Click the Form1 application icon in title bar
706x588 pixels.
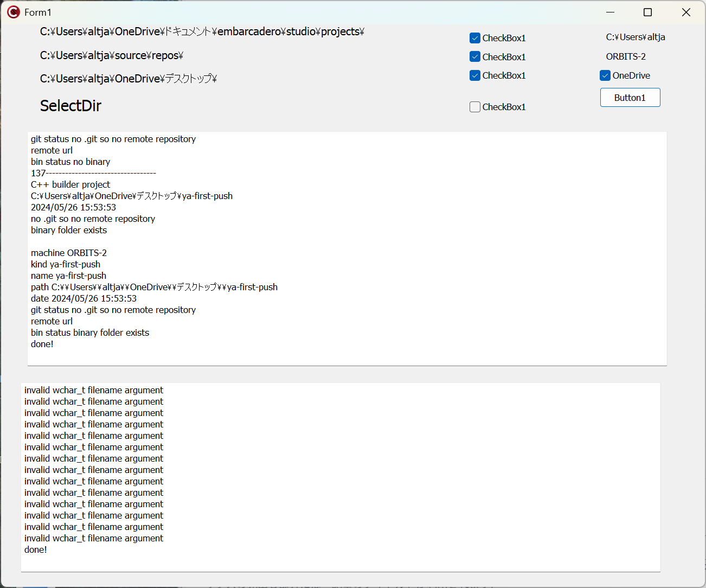tap(14, 12)
